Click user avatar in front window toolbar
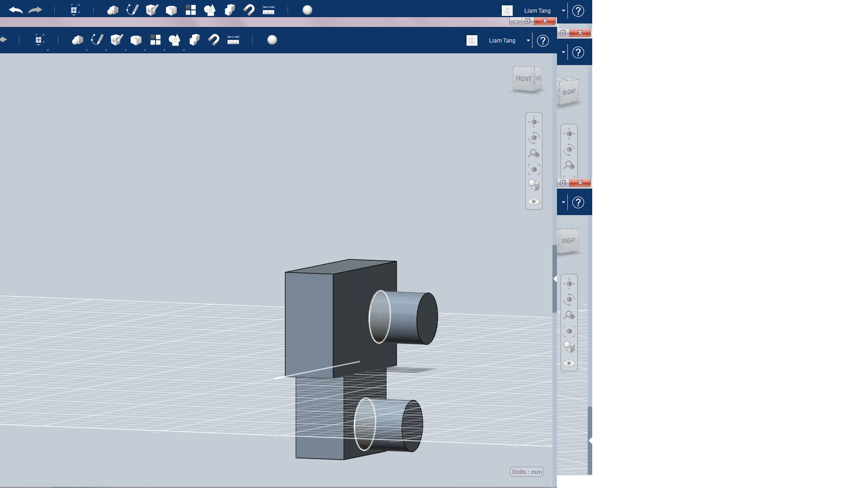Viewport: 868px width, 488px height. point(472,41)
